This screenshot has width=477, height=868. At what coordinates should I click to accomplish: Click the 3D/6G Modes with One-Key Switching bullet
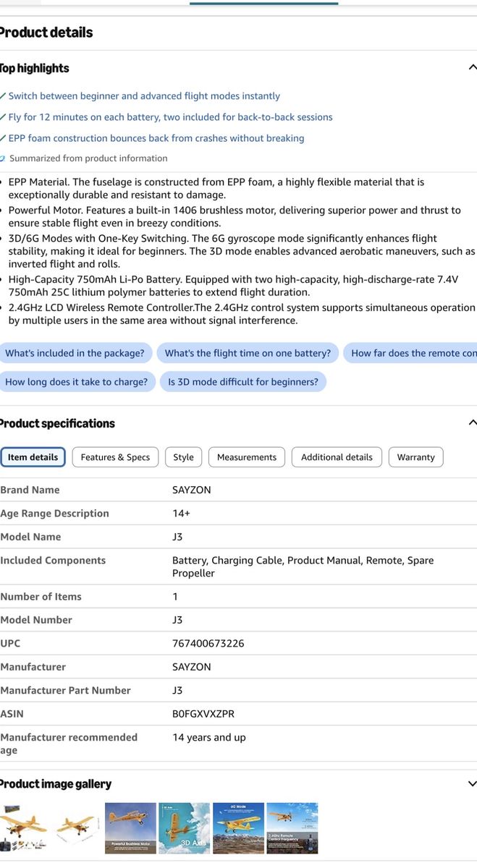[x=242, y=251]
